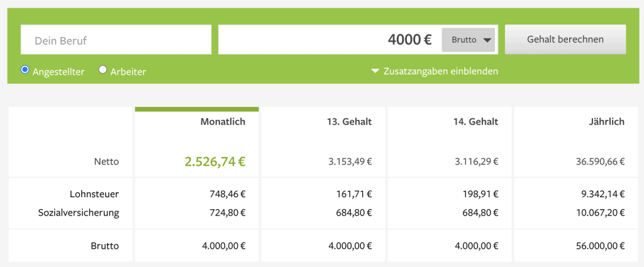Image resolution: width=644 pixels, height=267 pixels.
Task: Click the Angestellter label text
Action: coord(58,72)
